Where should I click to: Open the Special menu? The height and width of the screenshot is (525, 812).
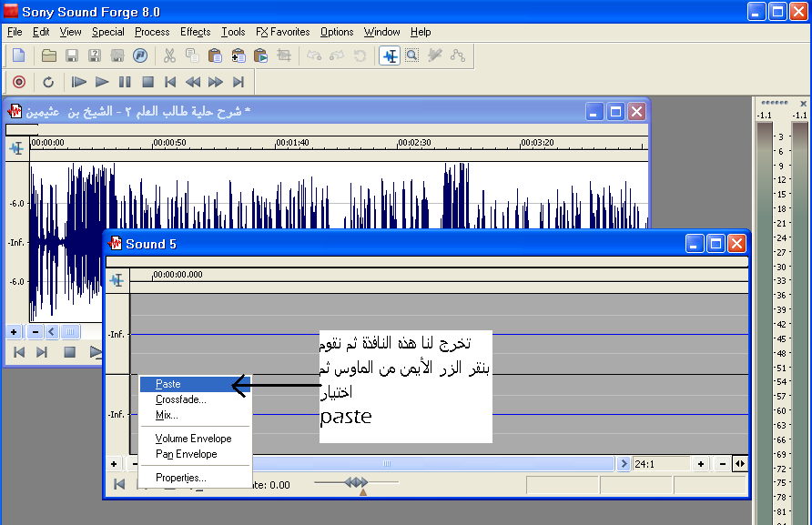[107, 32]
